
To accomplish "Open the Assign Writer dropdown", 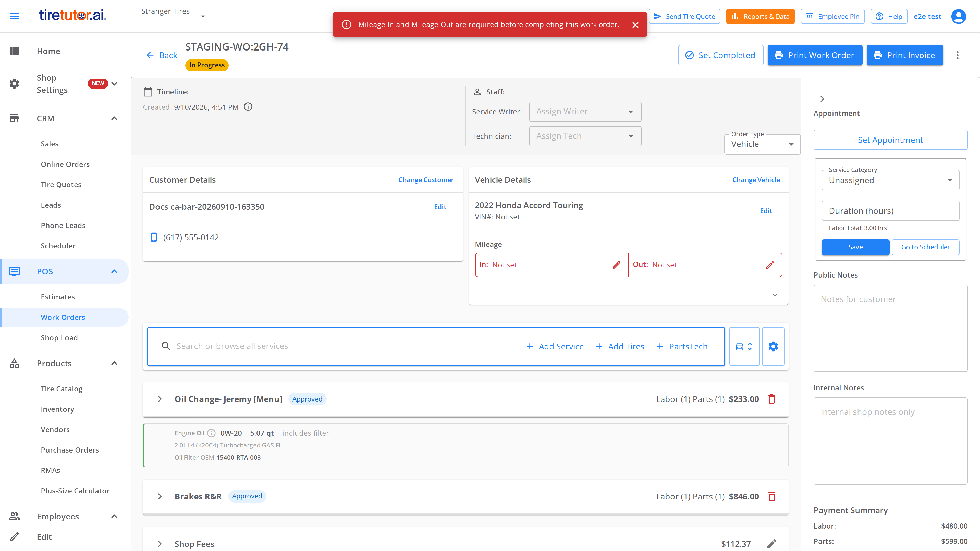I will (x=585, y=111).
